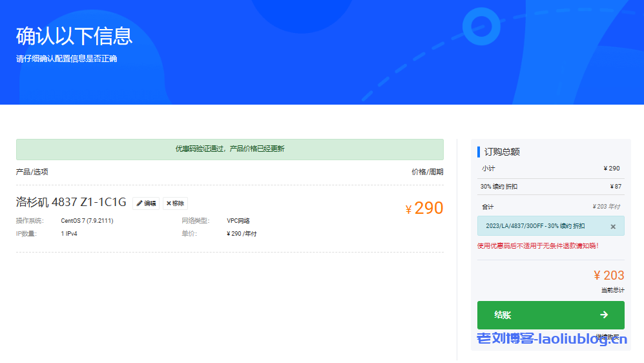Click the orange ¥203 current total

tap(608, 275)
